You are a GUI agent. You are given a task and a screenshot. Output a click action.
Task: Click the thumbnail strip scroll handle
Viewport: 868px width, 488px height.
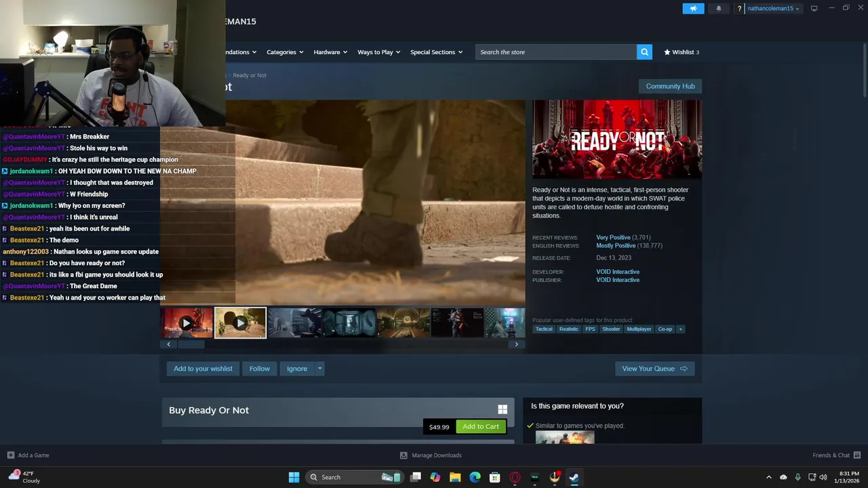(191, 344)
